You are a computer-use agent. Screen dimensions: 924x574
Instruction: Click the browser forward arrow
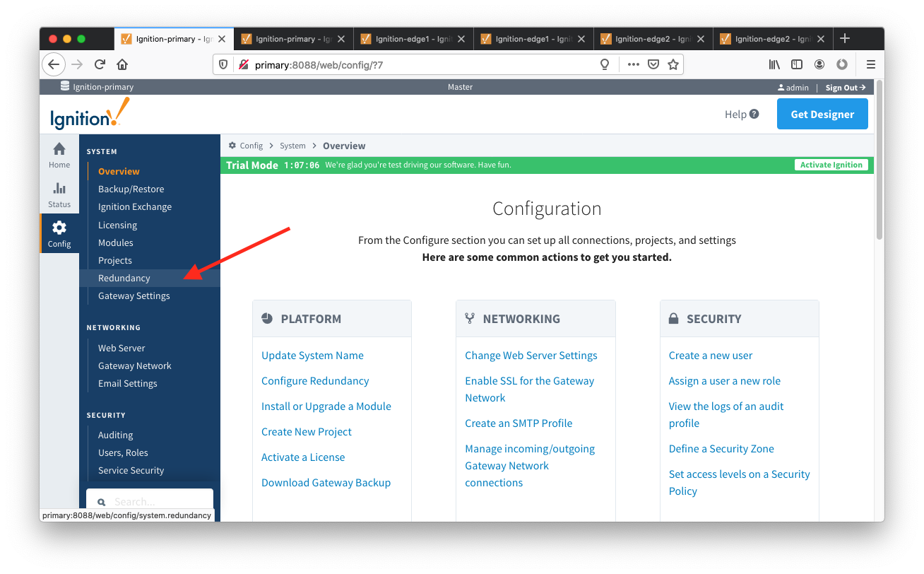click(78, 64)
